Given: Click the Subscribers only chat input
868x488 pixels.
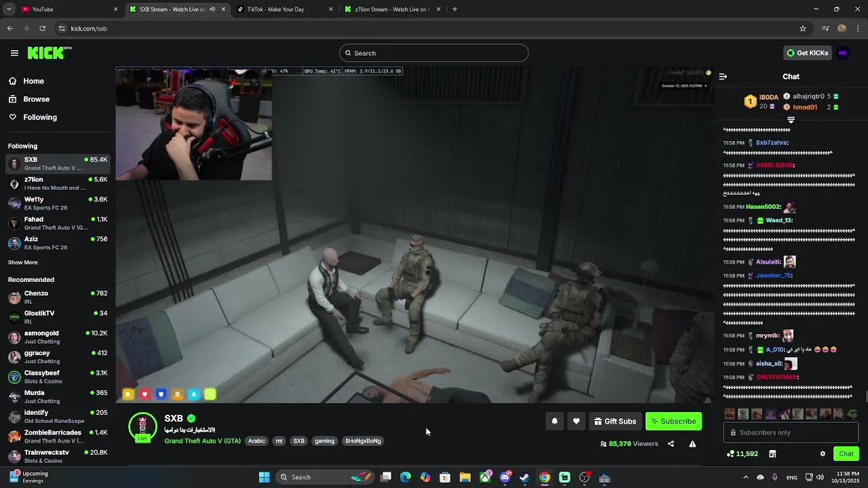Looking at the screenshot, I should [x=791, y=432].
